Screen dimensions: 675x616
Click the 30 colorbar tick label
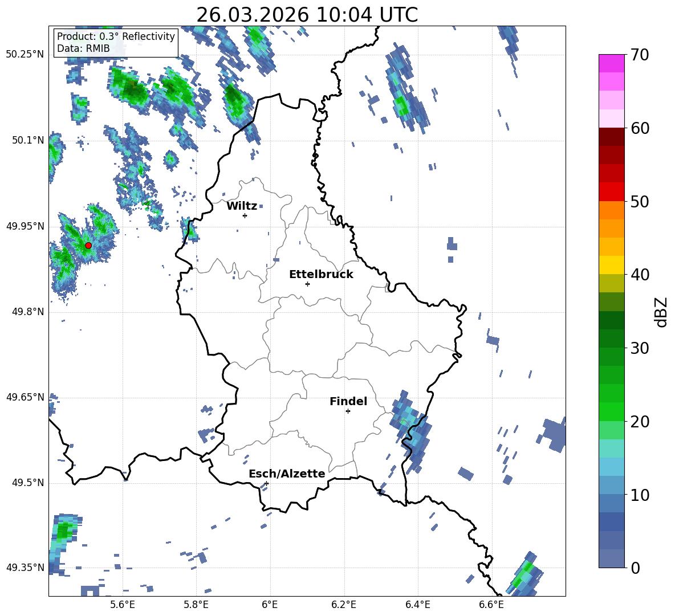coord(640,348)
